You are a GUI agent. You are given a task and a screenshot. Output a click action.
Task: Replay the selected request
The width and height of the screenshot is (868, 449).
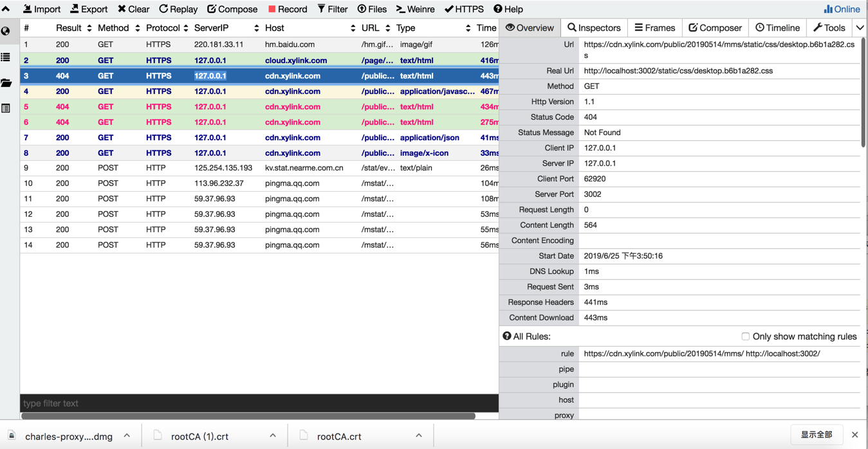click(178, 9)
